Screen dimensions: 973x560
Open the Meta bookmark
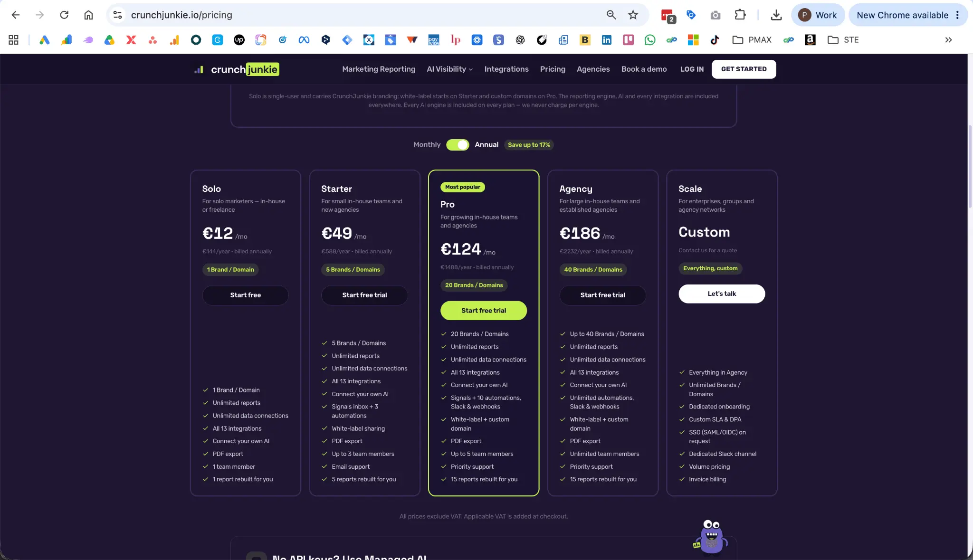pyautogui.click(x=304, y=40)
